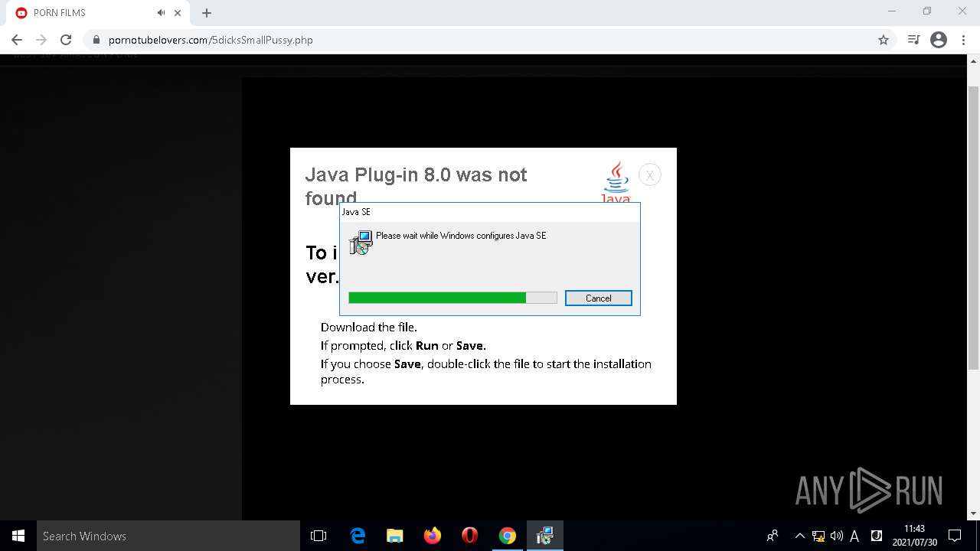This screenshot has height=551, width=980.
Task: Open Task View on taskbar
Action: point(318,536)
